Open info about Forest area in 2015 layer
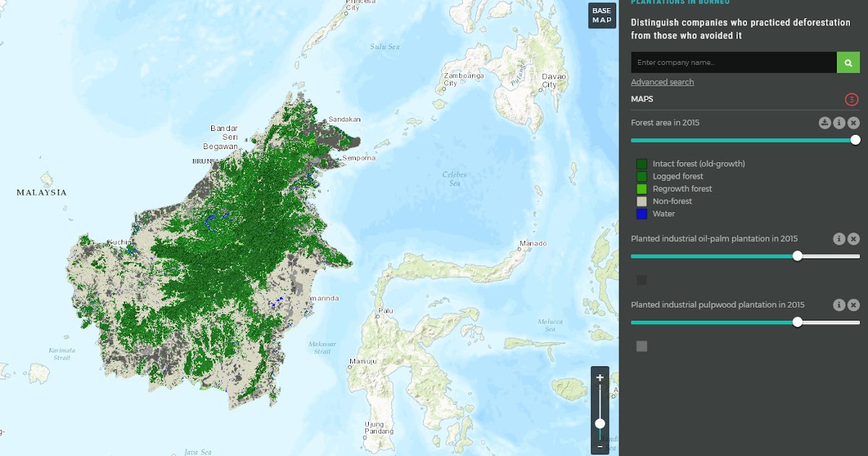The height and width of the screenshot is (456, 868). (838, 122)
